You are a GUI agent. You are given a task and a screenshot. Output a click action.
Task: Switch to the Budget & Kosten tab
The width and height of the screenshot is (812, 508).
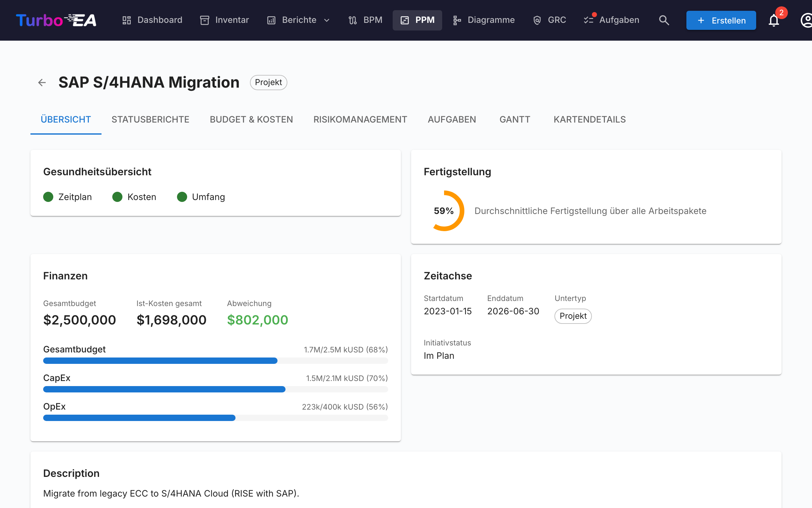251,120
